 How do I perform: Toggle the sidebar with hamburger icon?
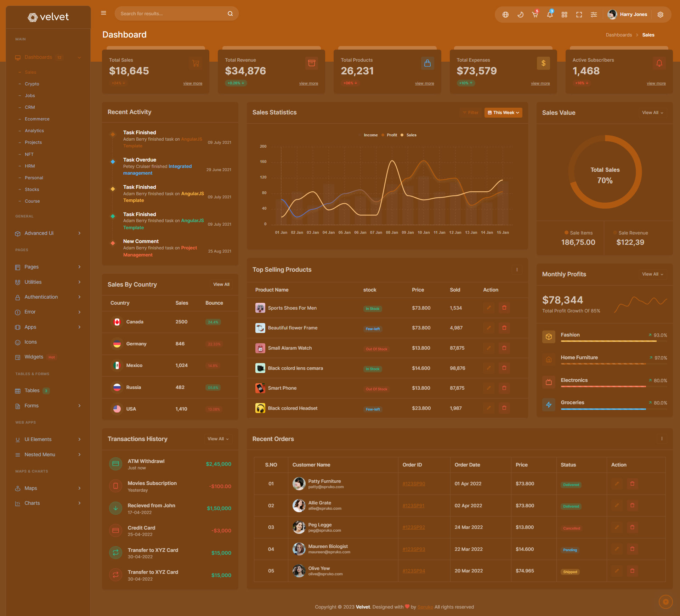point(103,13)
